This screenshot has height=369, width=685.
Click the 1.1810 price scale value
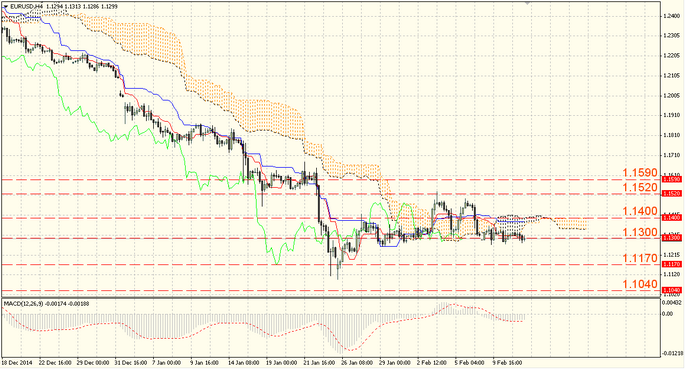click(x=672, y=135)
